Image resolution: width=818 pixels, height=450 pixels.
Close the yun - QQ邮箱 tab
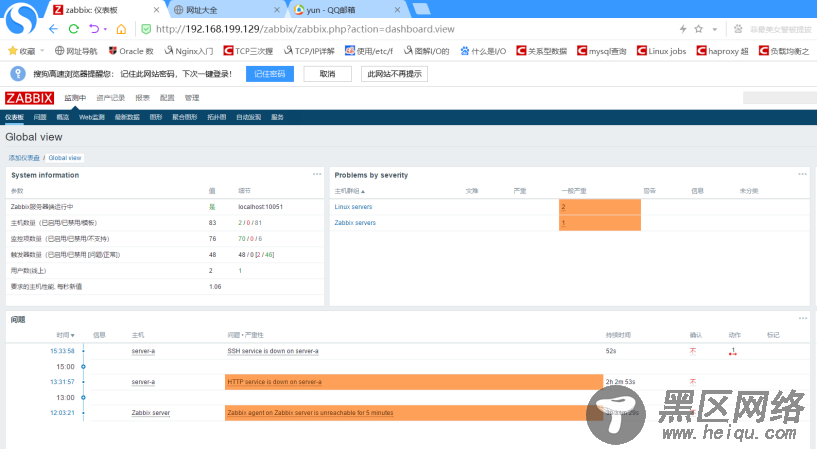(397, 10)
